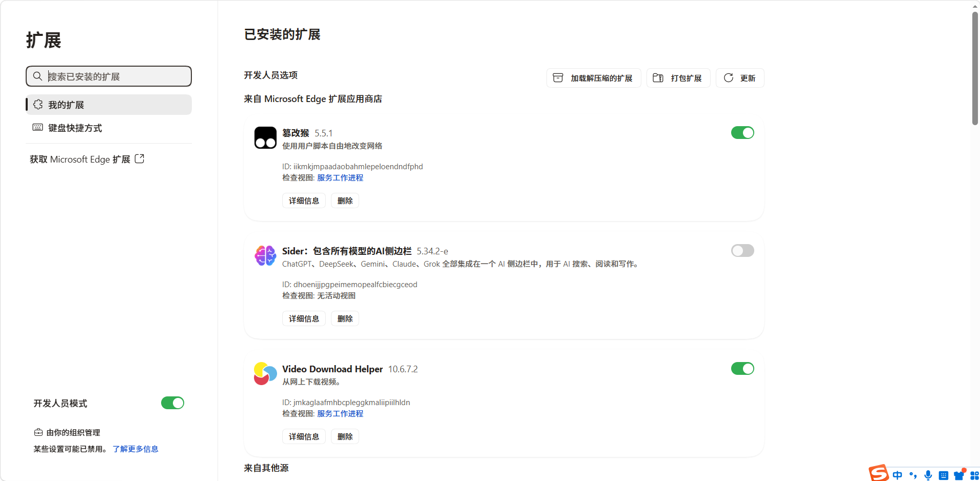Viewport: 980px width, 481px height.
Task: Open 服务工作进程 link under Video Download Helper
Action: (340, 413)
